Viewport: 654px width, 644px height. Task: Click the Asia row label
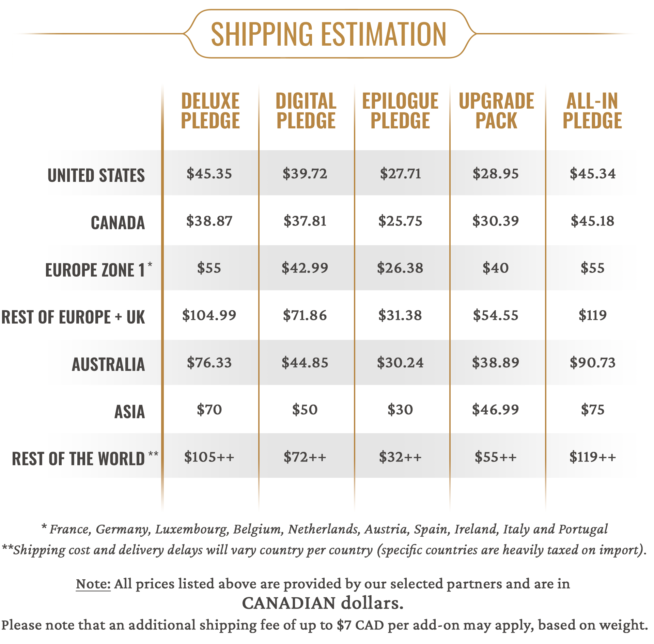click(x=129, y=412)
